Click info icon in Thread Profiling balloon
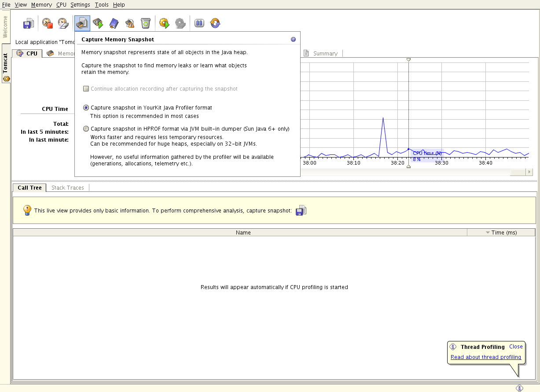The width and height of the screenshot is (540, 392). click(x=453, y=347)
